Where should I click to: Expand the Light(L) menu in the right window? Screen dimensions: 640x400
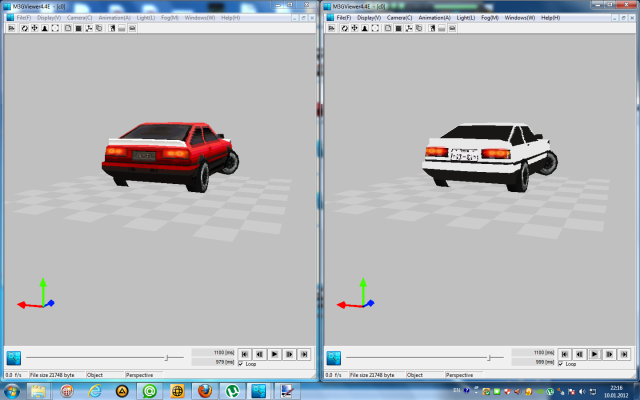coord(466,18)
